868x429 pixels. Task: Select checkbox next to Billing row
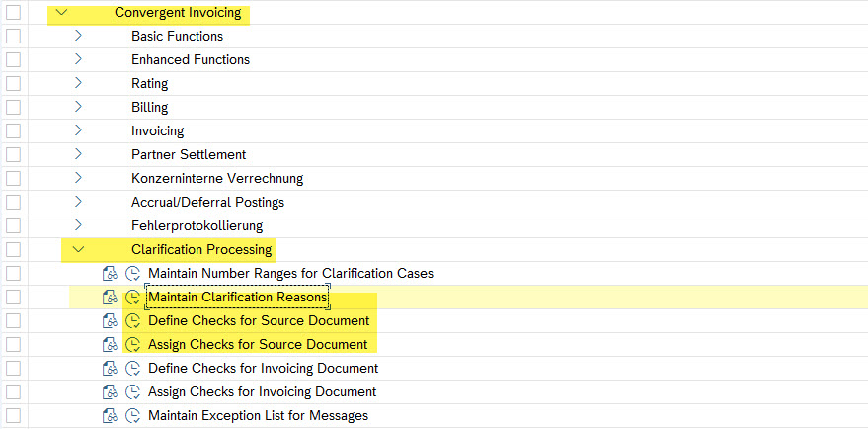[x=13, y=108]
